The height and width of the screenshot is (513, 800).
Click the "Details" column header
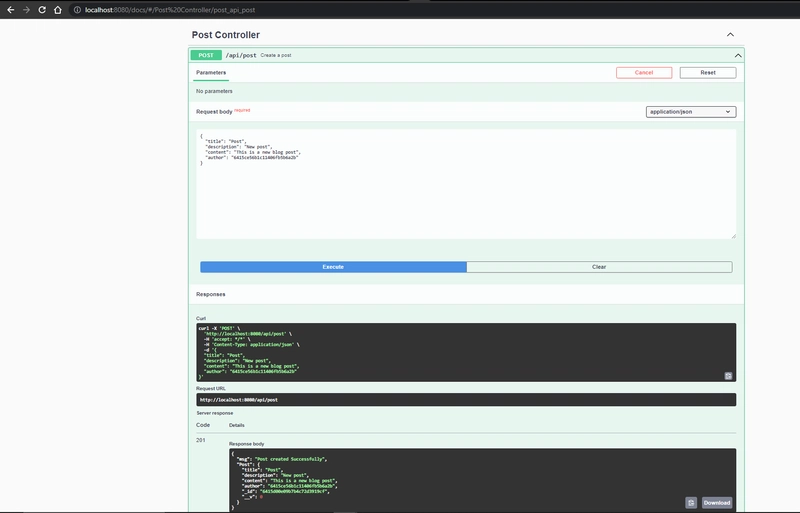237,425
